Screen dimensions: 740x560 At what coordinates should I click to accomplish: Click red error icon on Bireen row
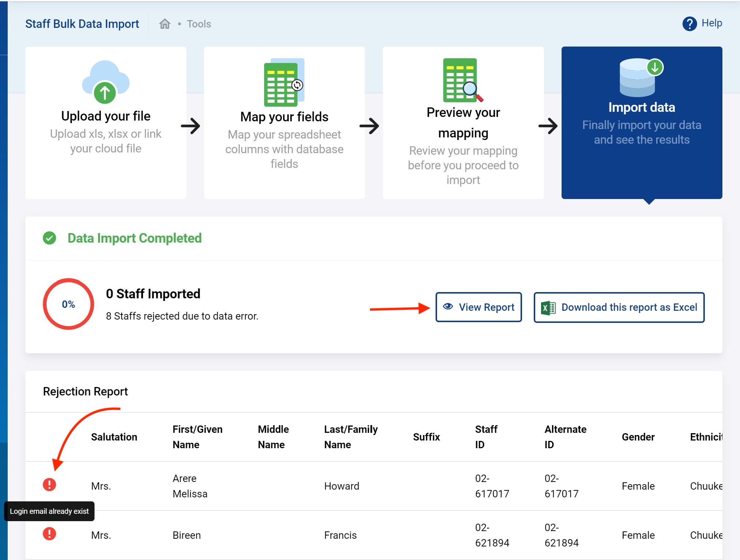(x=49, y=534)
